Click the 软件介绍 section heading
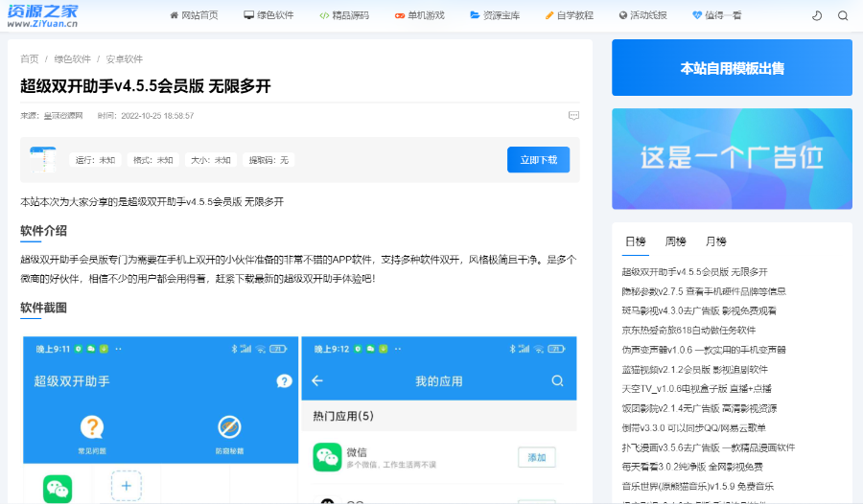 coord(43,231)
